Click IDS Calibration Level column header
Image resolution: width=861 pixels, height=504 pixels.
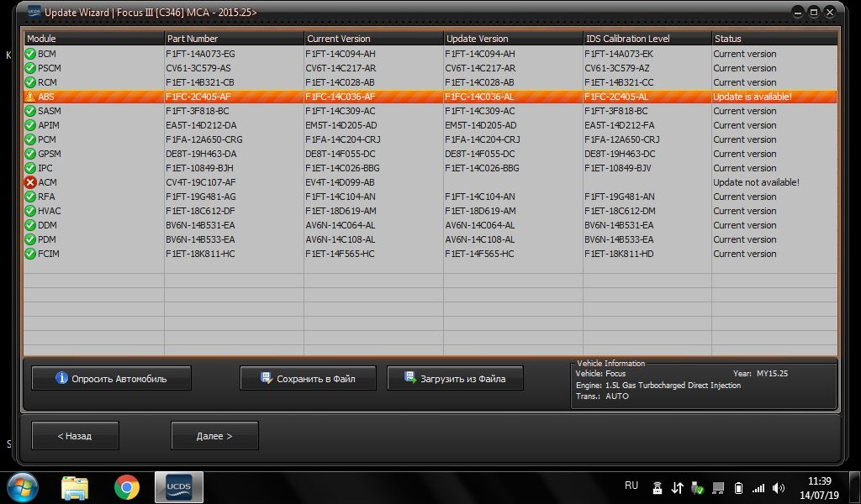(647, 39)
